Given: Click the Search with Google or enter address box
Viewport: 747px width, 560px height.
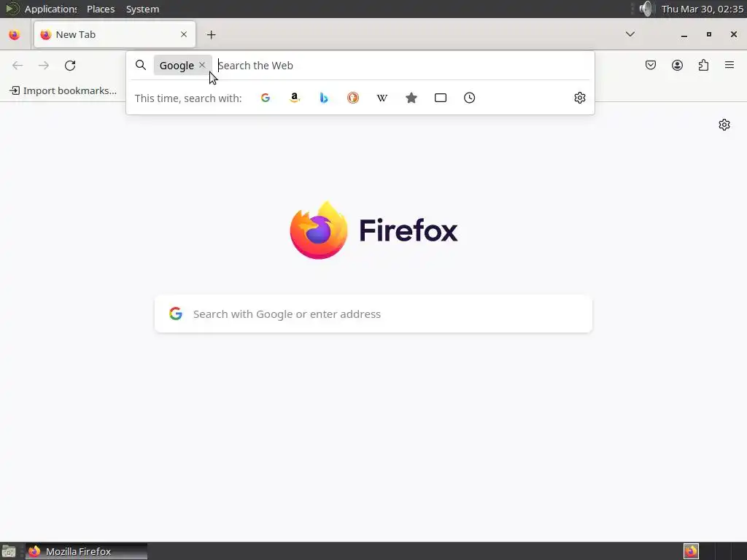Looking at the screenshot, I should pos(373,314).
